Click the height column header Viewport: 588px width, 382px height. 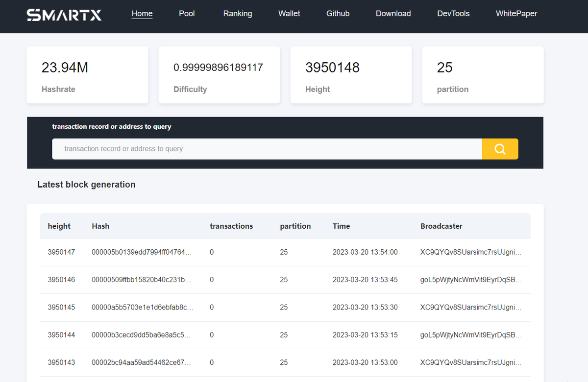pyautogui.click(x=59, y=226)
